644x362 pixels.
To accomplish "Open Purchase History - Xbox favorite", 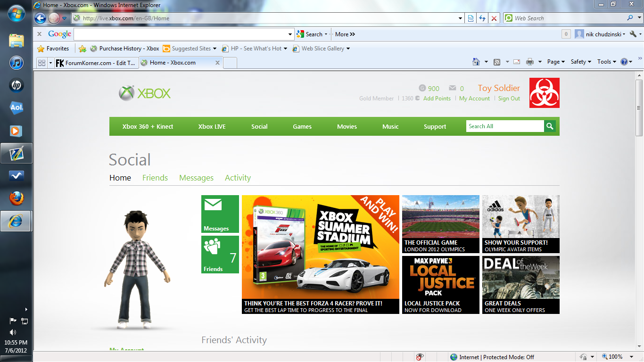I will click(x=124, y=49).
